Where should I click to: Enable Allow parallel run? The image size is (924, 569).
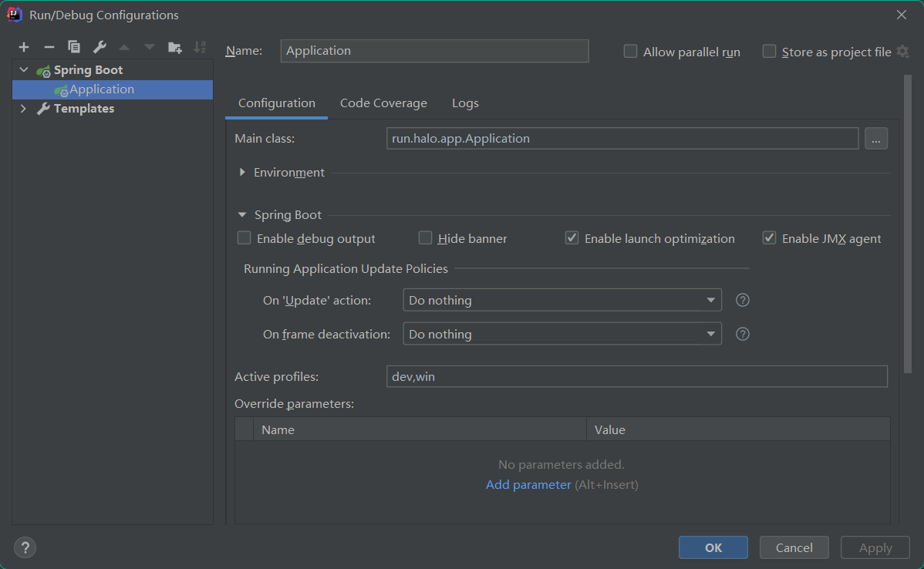click(630, 51)
